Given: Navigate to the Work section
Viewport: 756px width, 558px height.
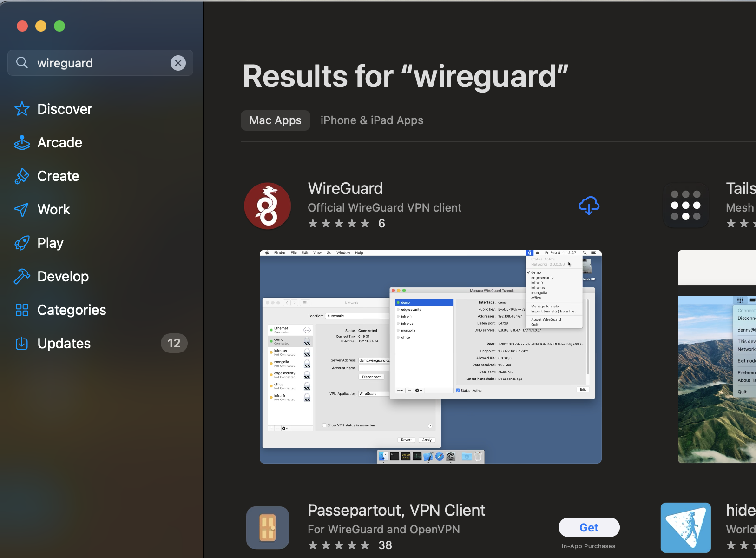Looking at the screenshot, I should point(53,210).
